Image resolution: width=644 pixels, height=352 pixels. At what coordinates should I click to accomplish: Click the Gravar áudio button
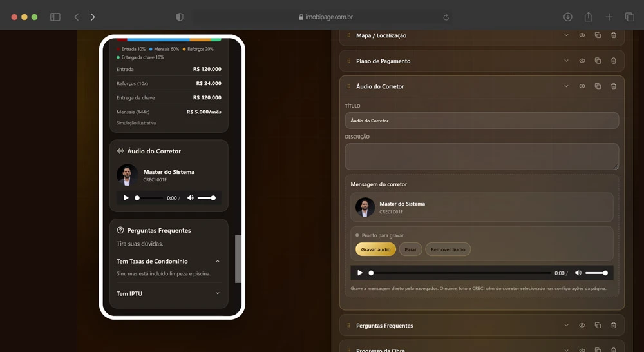point(375,249)
